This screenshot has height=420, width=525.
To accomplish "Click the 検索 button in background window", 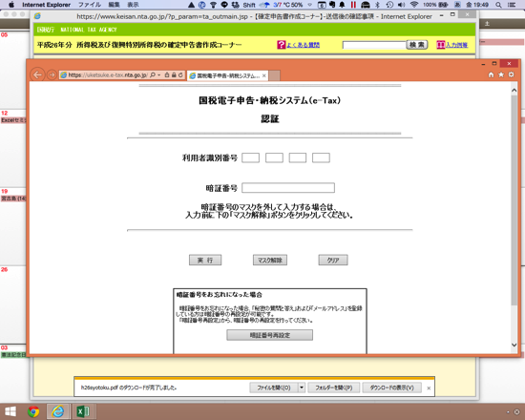I will point(417,45).
